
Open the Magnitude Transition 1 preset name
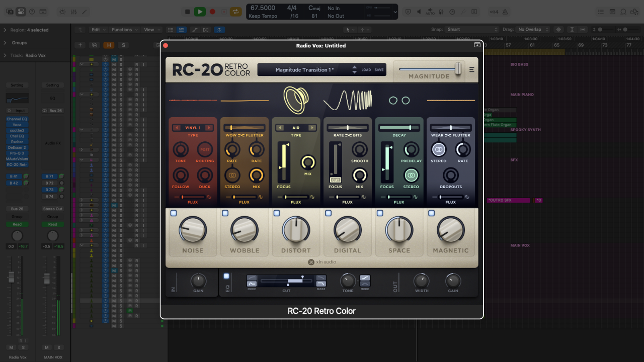tap(304, 70)
